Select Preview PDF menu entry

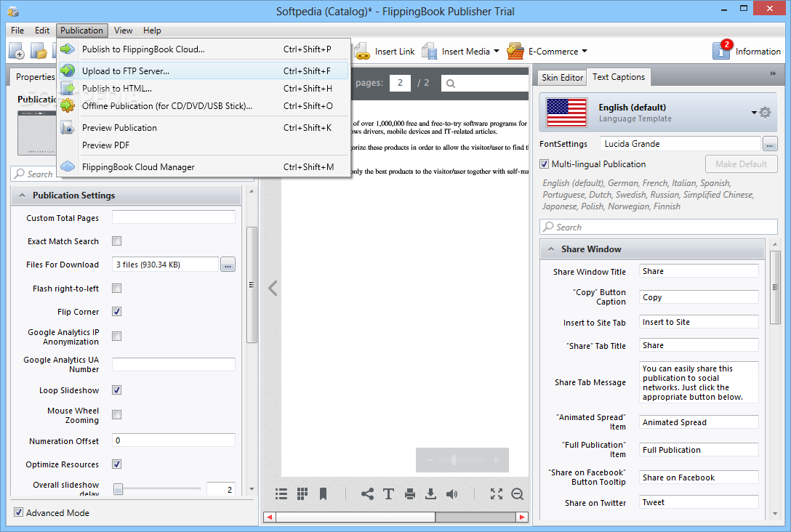coord(203,145)
